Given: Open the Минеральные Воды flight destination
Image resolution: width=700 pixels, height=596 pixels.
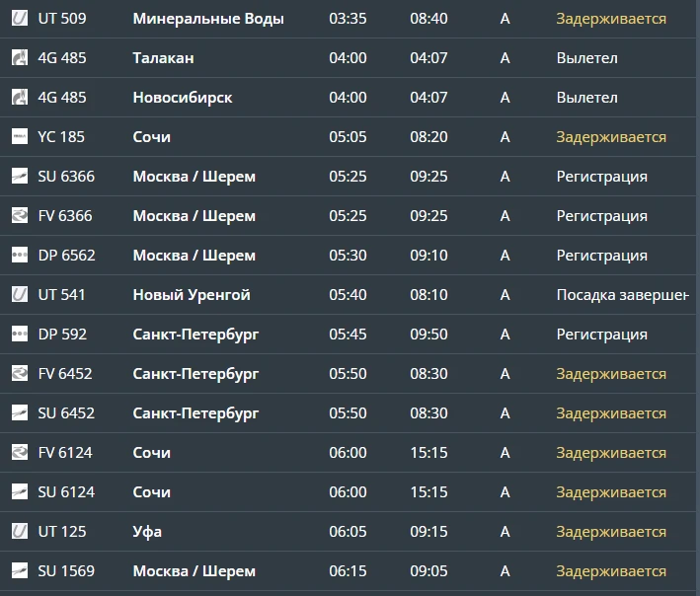Looking at the screenshot, I should tap(208, 19).
